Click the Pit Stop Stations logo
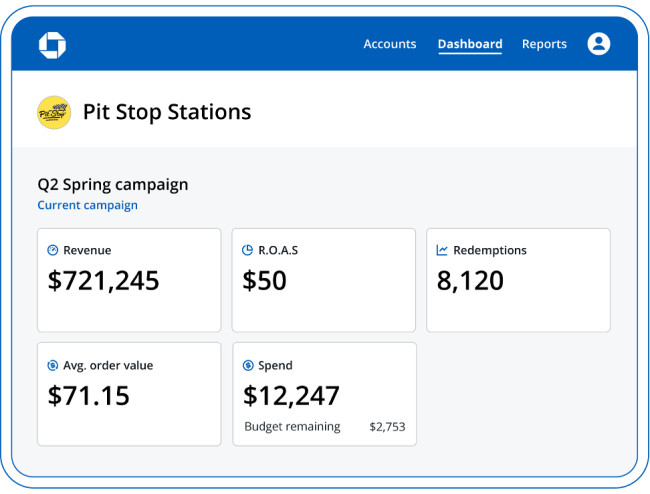 pyautogui.click(x=54, y=112)
